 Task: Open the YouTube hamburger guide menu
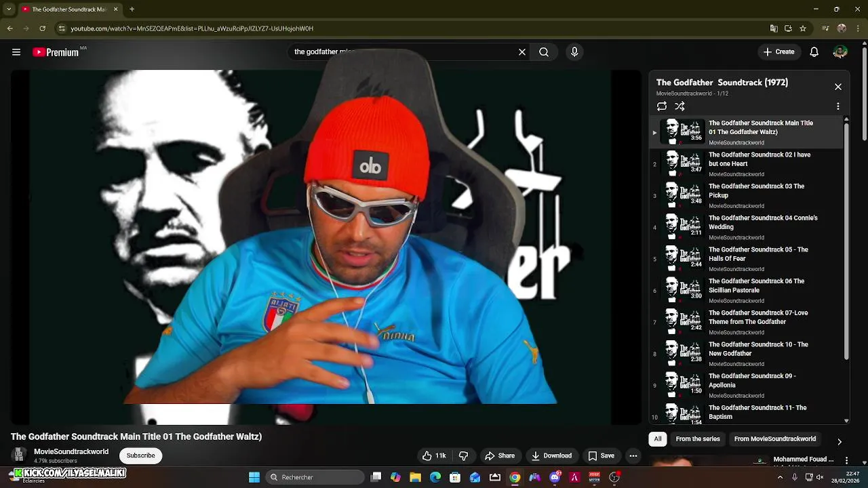tap(16, 52)
